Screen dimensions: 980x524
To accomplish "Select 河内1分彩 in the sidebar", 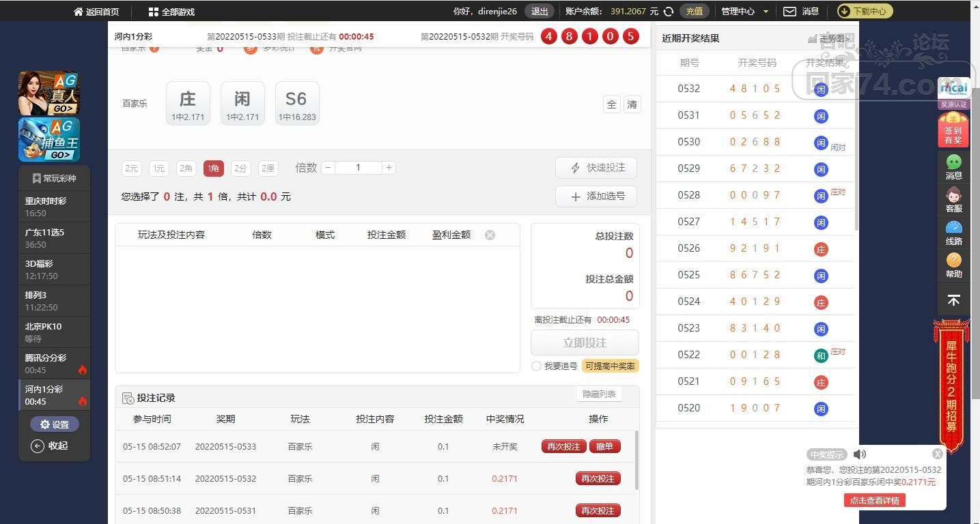I will (x=54, y=395).
